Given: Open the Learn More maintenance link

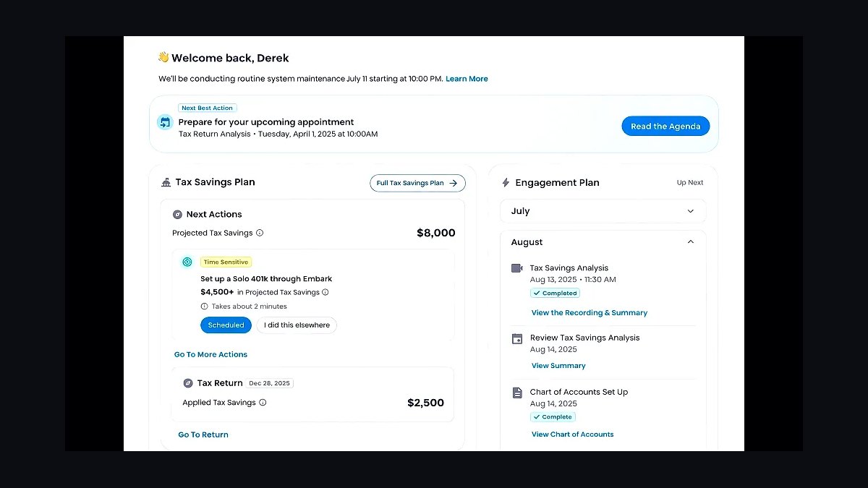Looking at the screenshot, I should (x=467, y=79).
